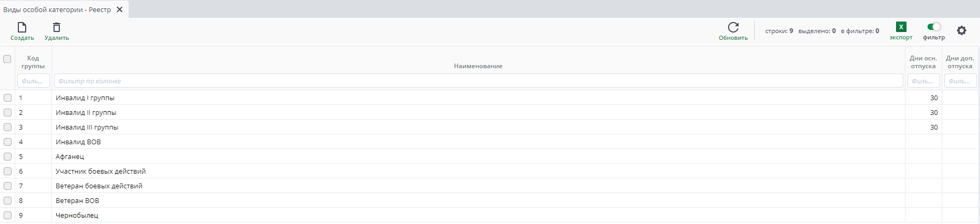Tick the select-all checkbox in header
This screenshot has height=224, width=980.
coord(7,59)
